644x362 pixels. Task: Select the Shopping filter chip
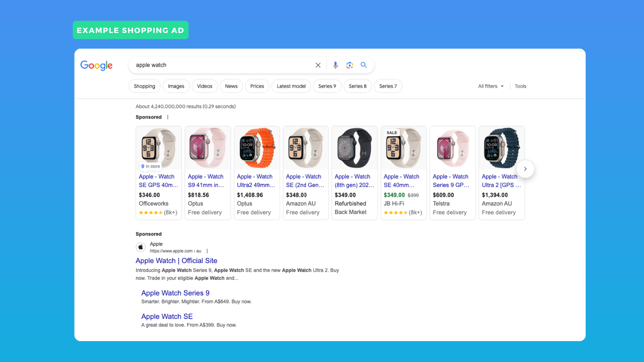click(x=144, y=86)
